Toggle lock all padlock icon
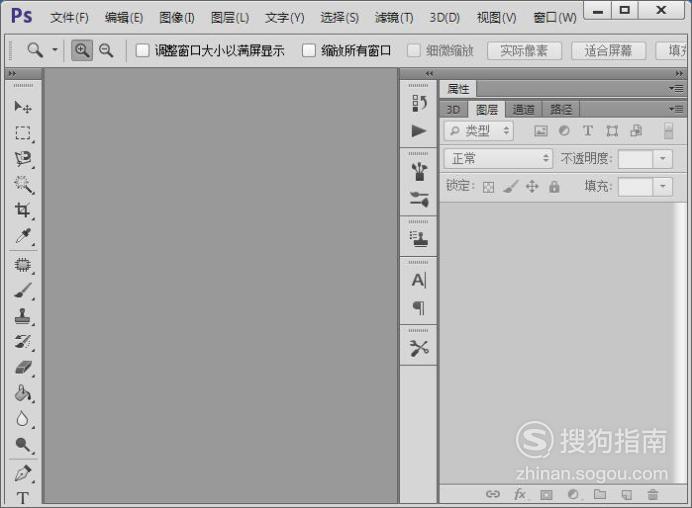This screenshot has width=692, height=508. 554,187
